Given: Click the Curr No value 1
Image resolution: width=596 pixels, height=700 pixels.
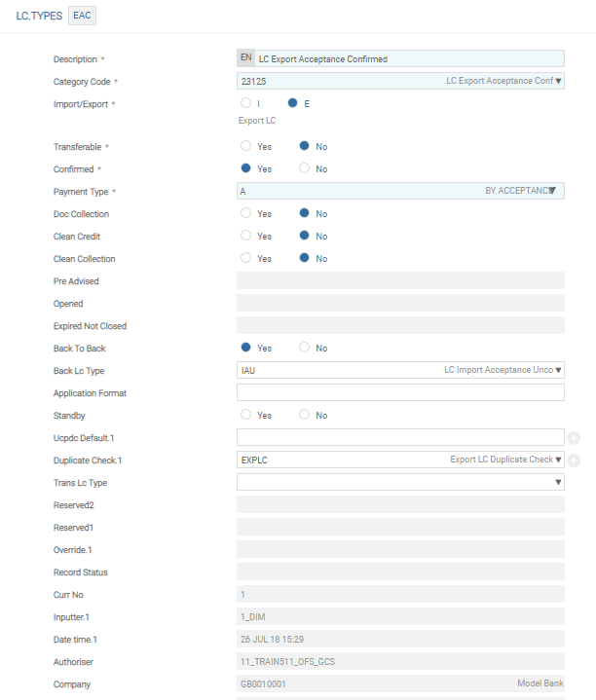Looking at the screenshot, I should 242,595.
